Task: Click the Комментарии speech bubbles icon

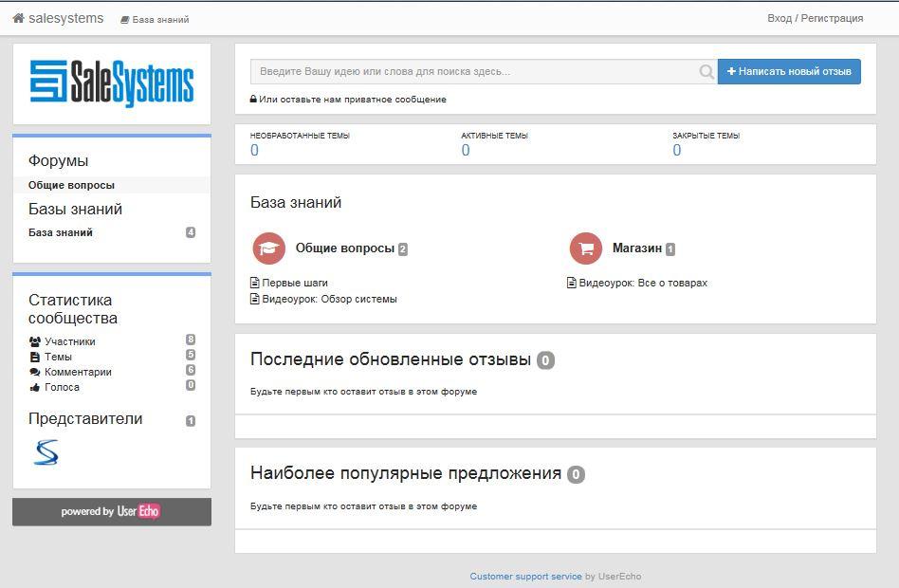Action: tap(35, 372)
